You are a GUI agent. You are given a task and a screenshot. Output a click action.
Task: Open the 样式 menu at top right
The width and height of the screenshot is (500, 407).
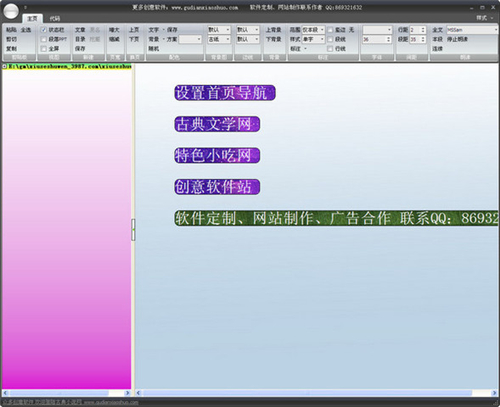click(x=484, y=18)
